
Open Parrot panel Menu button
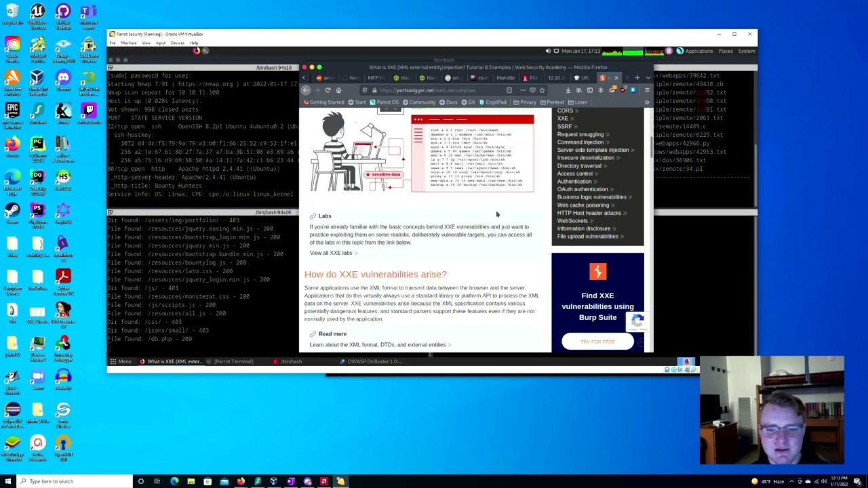click(120, 361)
